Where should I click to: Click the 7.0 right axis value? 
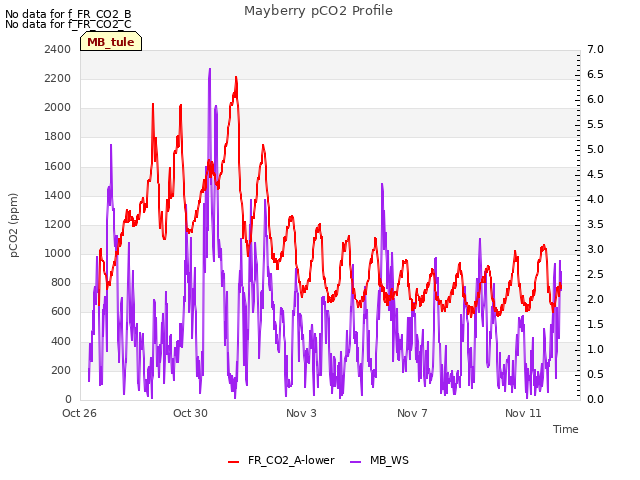595,49
